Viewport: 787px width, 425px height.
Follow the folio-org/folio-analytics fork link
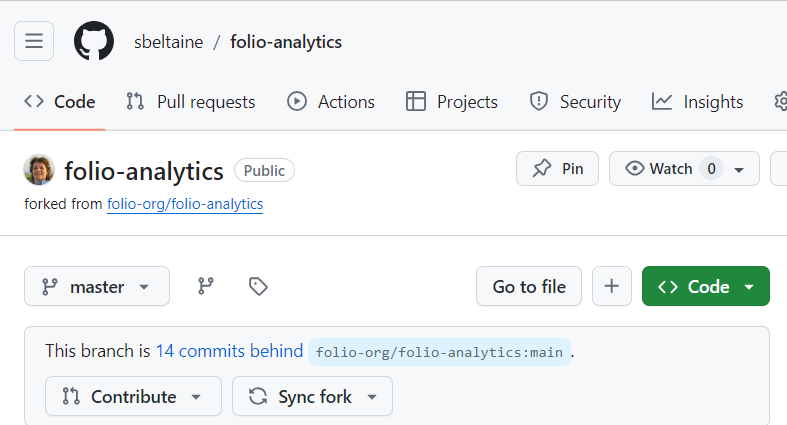(x=185, y=204)
